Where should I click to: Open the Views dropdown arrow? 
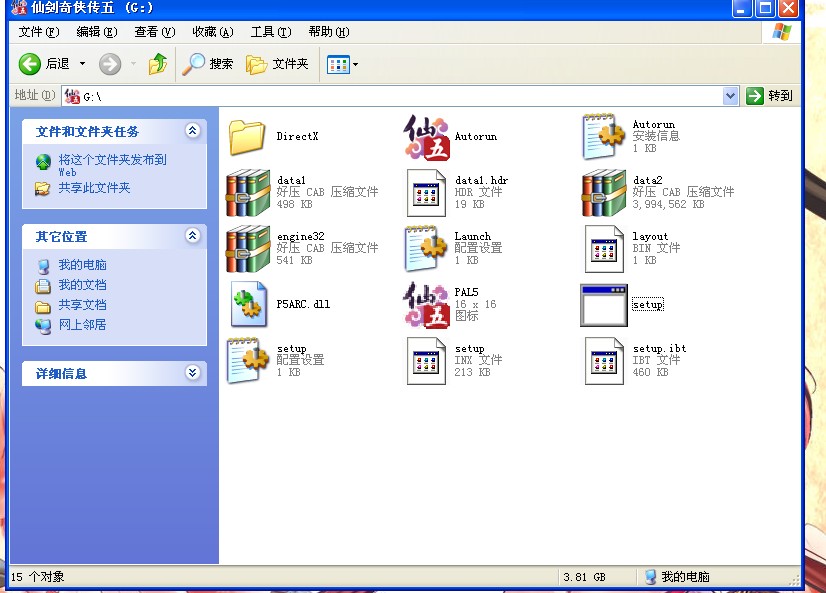(x=356, y=65)
